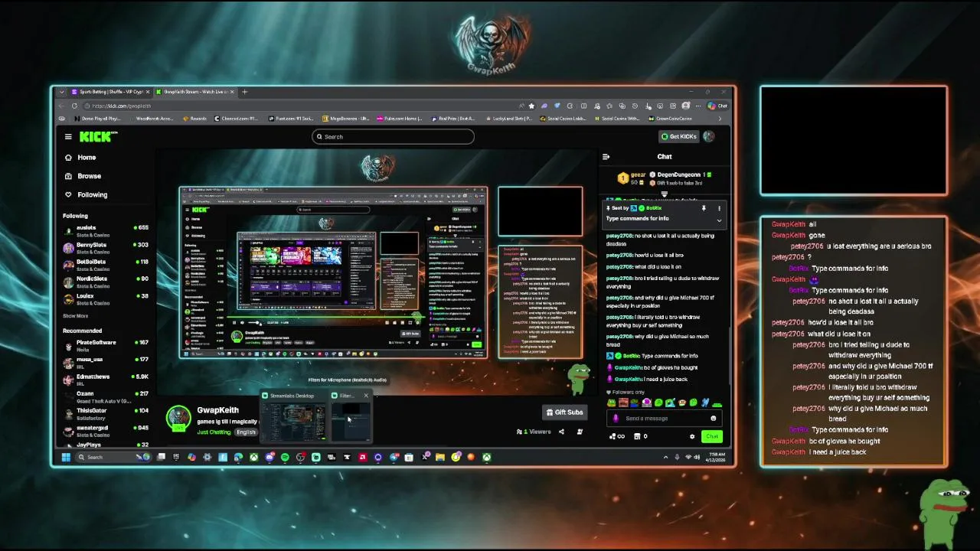980x551 pixels.
Task: Click Just Chatting category link
Action: [x=214, y=432]
